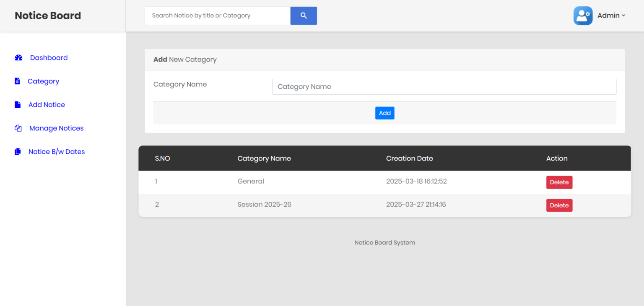Open the Category sidebar entry

[x=43, y=81]
